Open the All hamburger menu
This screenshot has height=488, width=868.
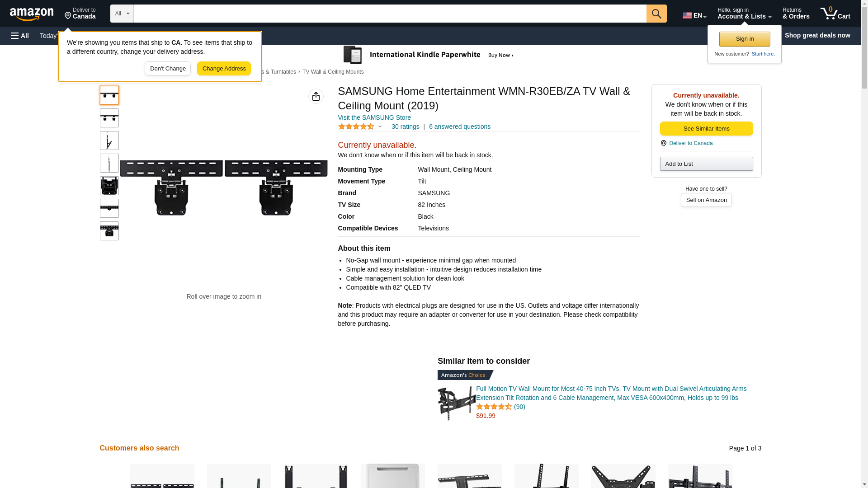tap(20, 36)
